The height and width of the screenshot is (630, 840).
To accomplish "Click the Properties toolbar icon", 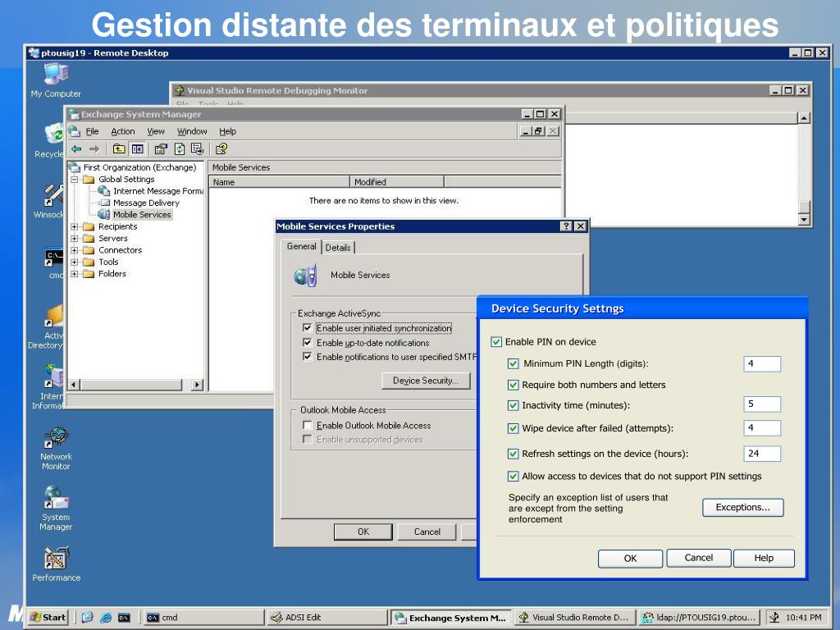I will coord(161,149).
